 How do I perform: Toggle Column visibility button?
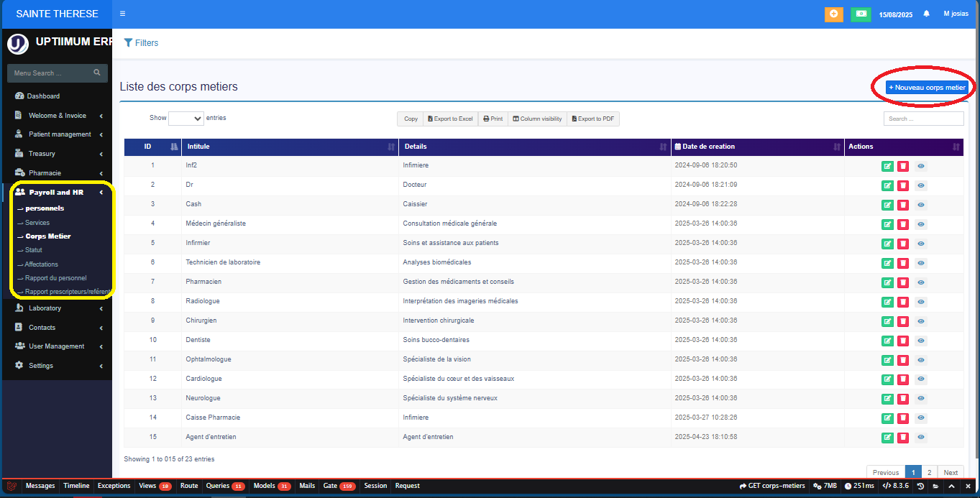pyautogui.click(x=537, y=119)
